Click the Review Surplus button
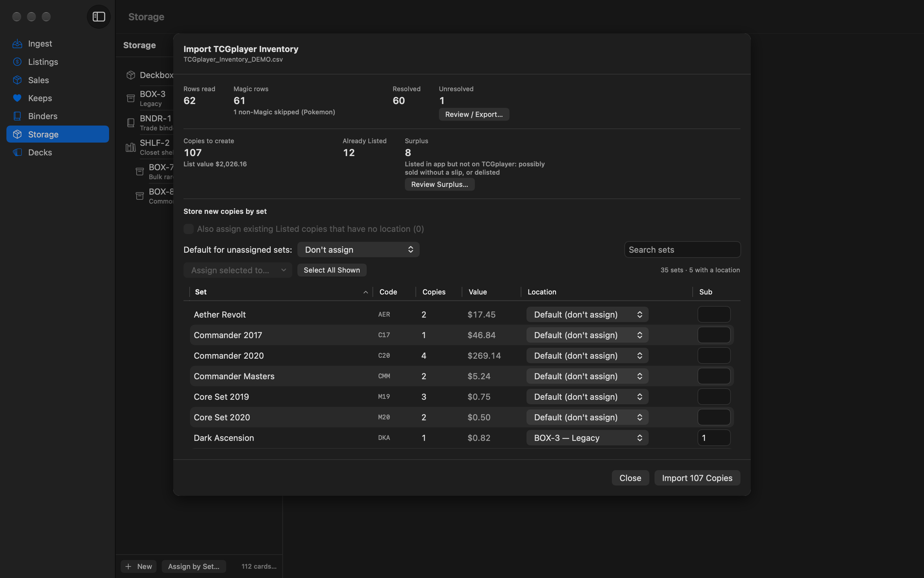The height and width of the screenshot is (578, 924). pos(440,184)
